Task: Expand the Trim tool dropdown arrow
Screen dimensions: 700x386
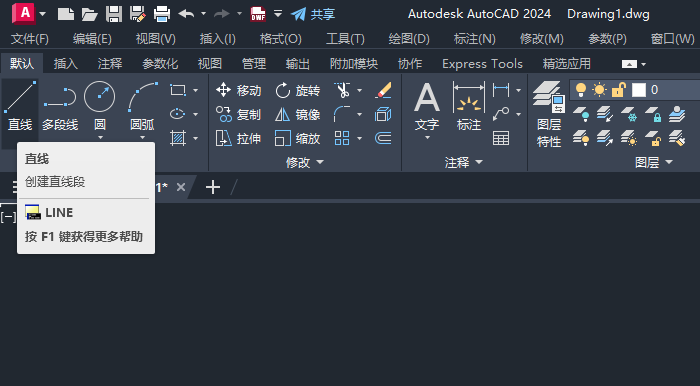Action: coord(359,91)
